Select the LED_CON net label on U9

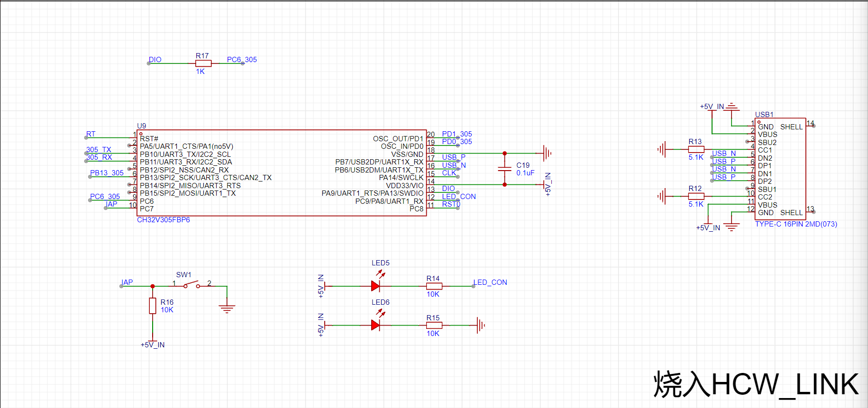[x=459, y=197]
